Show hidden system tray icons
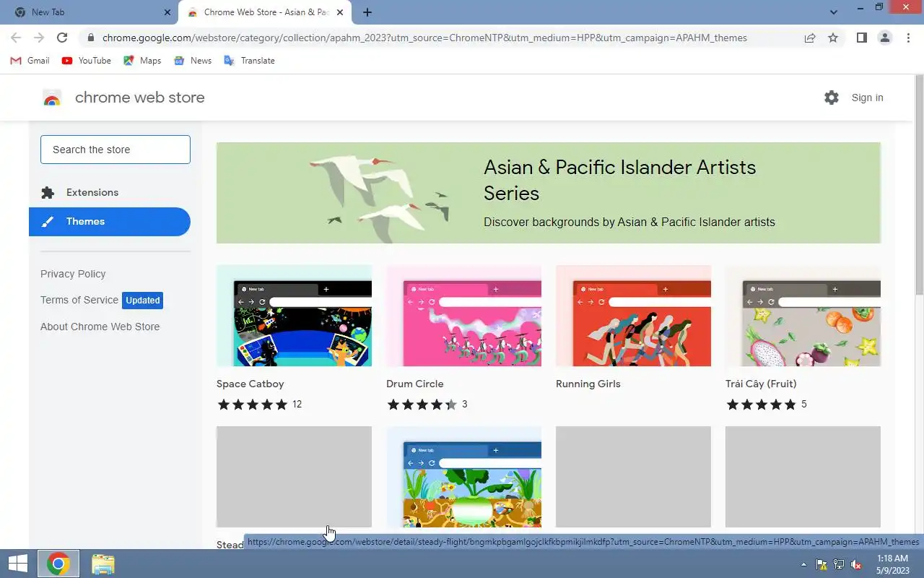The height and width of the screenshot is (578, 924). pos(804,564)
